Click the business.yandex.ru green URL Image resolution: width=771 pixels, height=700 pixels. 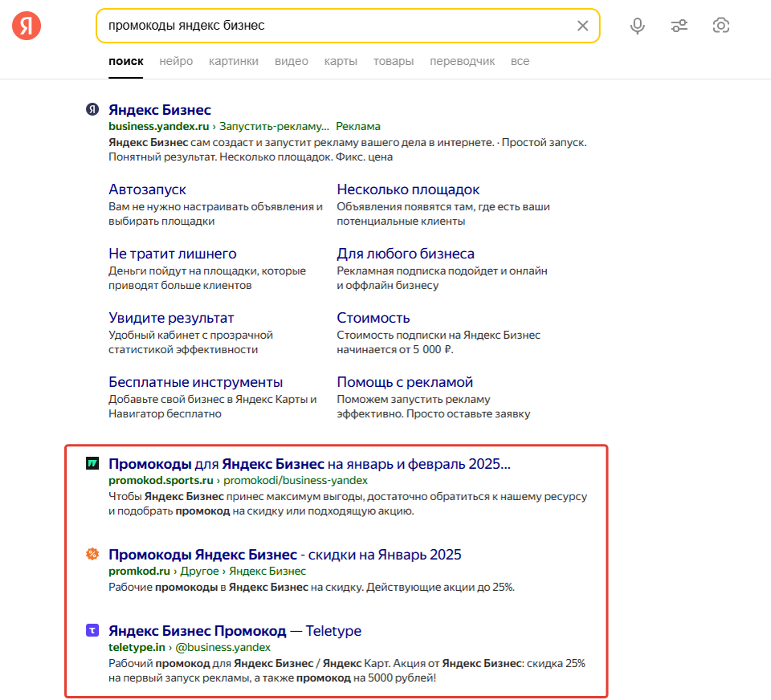(159, 126)
